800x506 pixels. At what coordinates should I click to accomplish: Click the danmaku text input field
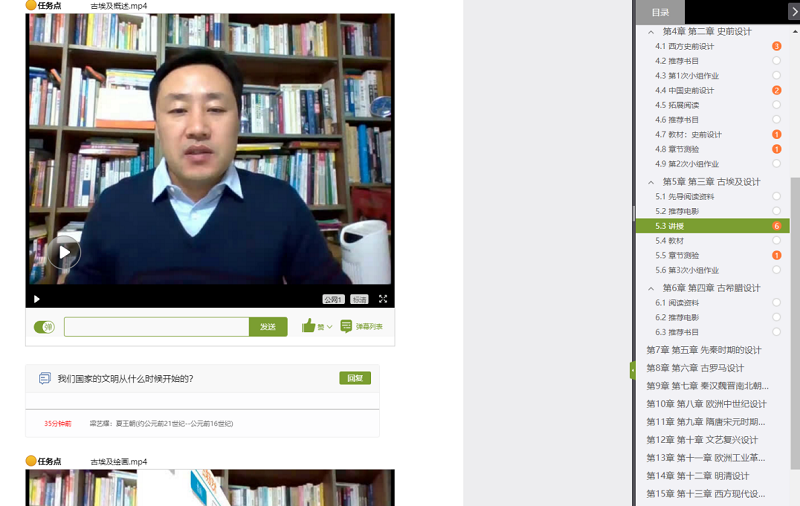click(156, 327)
